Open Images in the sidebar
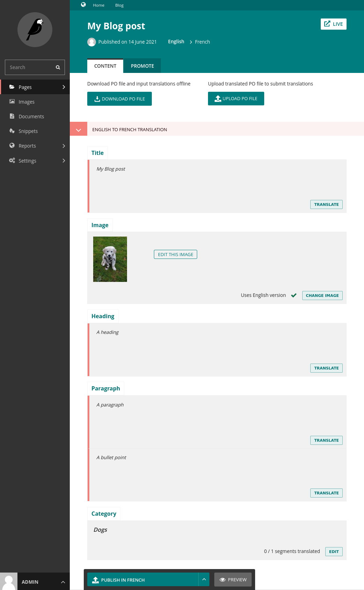The image size is (364, 590). (x=35, y=102)
